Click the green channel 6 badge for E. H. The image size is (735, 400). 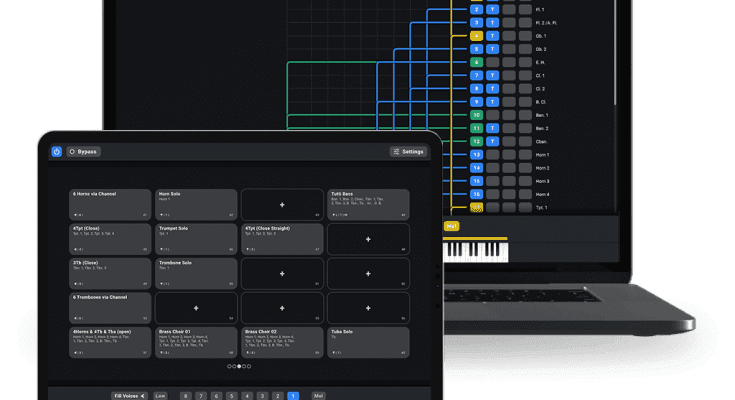click(x=476, y=62)
